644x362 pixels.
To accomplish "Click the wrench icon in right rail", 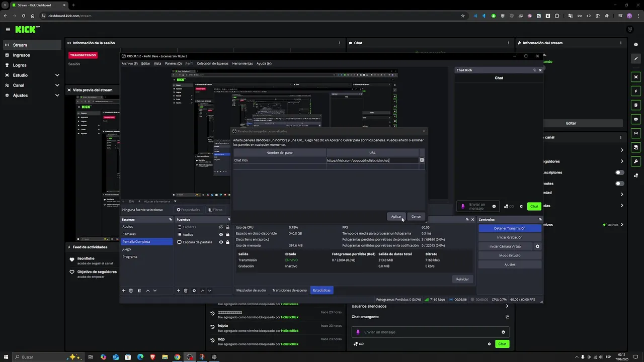I will 636,161.
